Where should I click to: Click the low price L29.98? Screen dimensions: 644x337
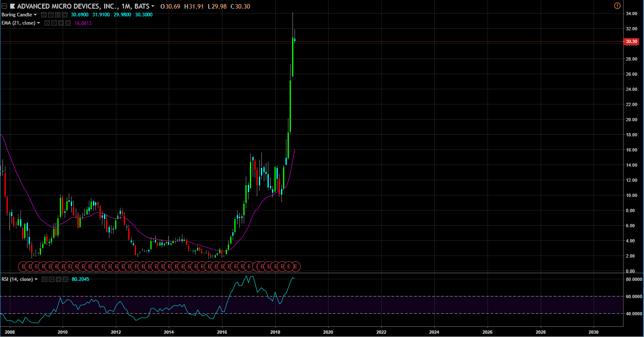tap(217, 7)
